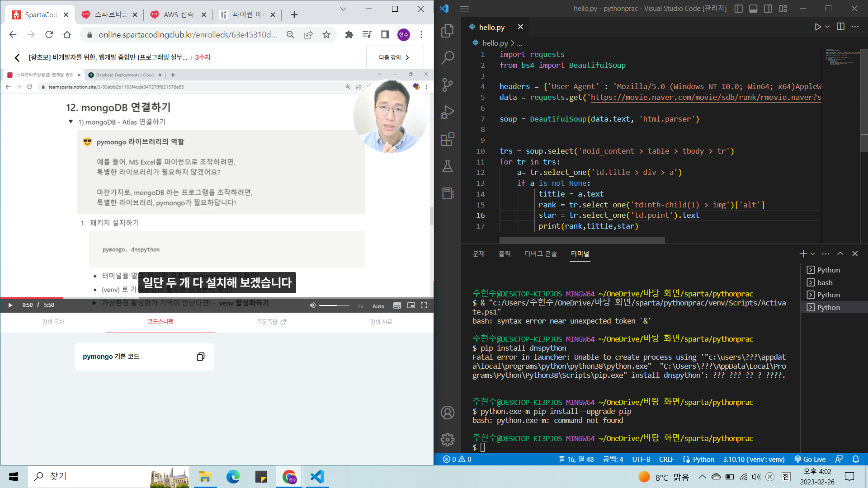The image size is (868, 488).
Task: Click Chrome address bar URL
Action: (188, 35)
